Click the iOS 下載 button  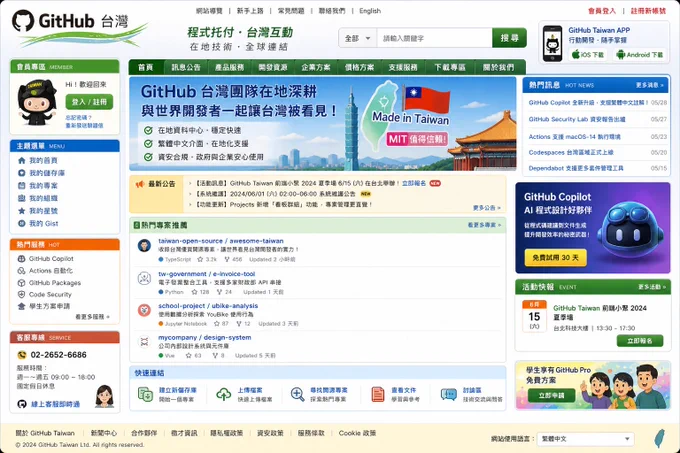tap(588, 55)
